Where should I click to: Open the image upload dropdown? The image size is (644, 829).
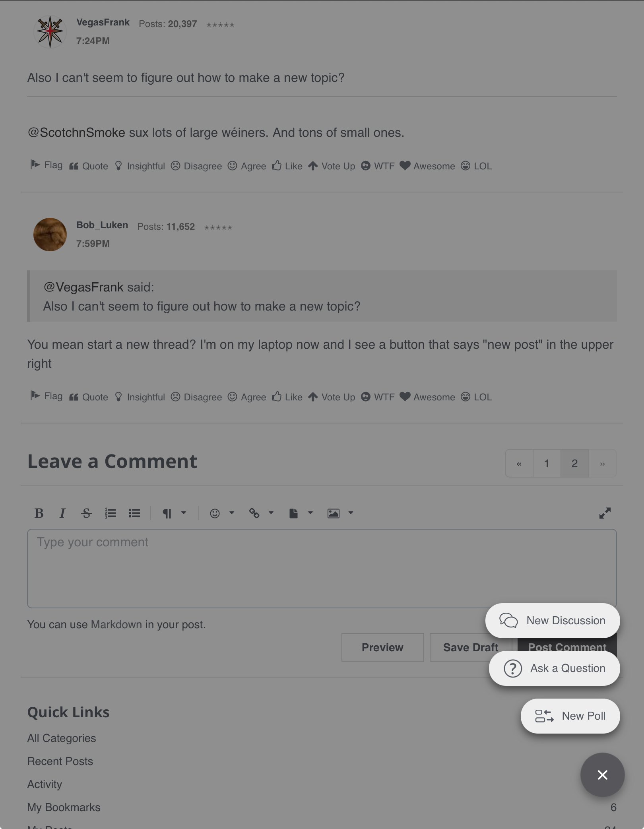[340, 513]
